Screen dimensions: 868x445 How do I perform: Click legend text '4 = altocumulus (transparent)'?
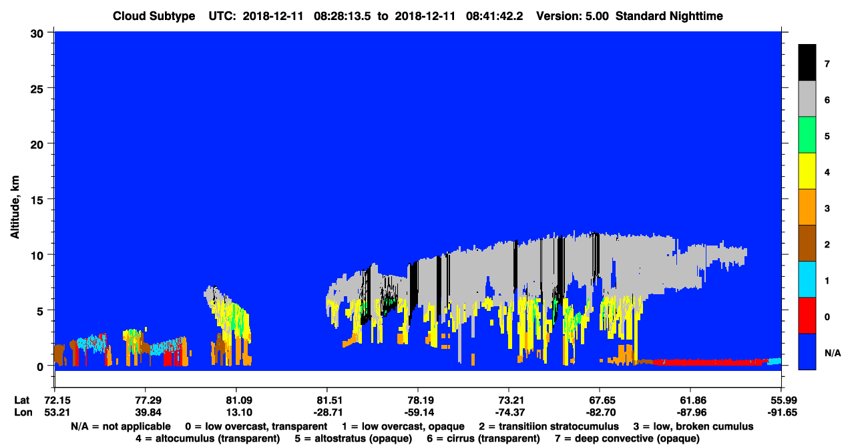pos(208,438)
